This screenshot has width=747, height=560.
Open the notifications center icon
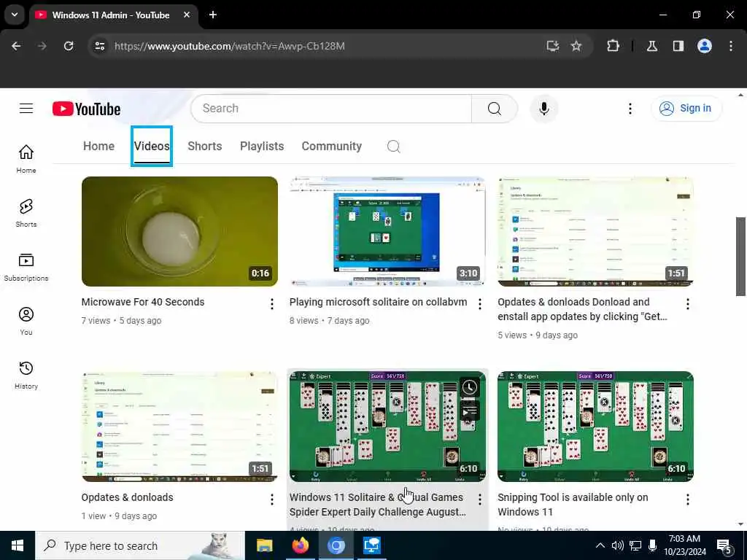tap(724, 546)
